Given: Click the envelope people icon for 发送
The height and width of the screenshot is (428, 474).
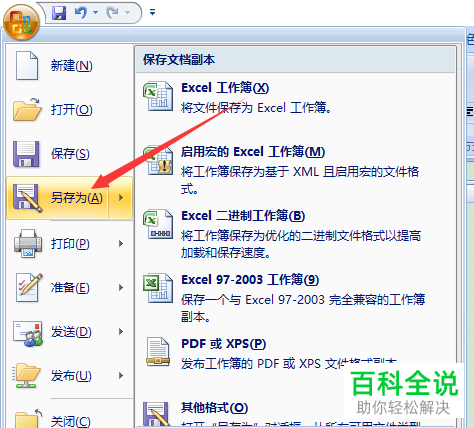Looking at the screenshot, I should pyautogui.click(x=28, y=333).
